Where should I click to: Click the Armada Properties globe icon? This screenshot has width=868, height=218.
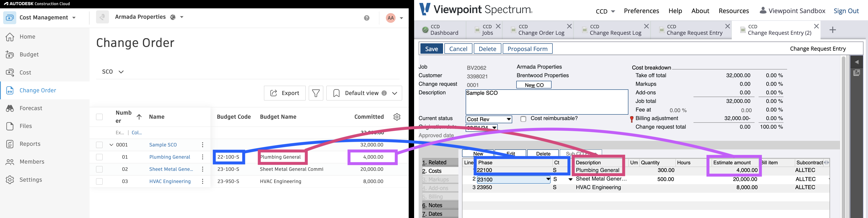(173, 17)
